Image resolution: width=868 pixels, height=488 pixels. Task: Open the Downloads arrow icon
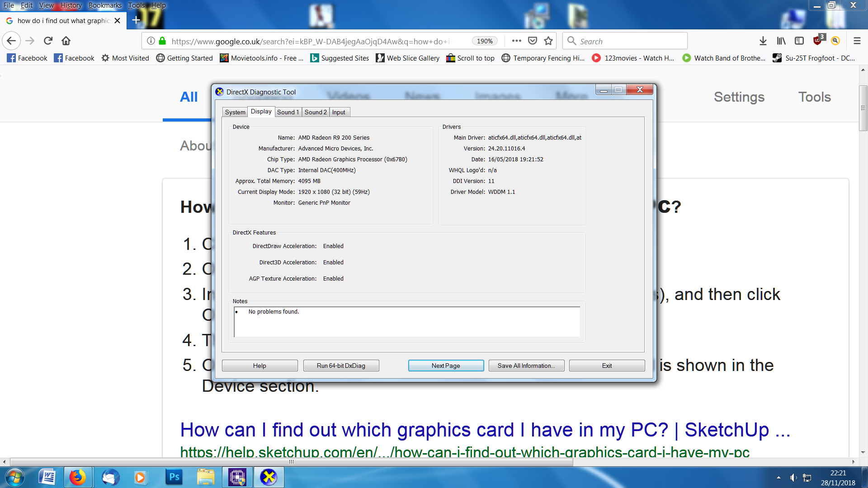coord(763,41)
